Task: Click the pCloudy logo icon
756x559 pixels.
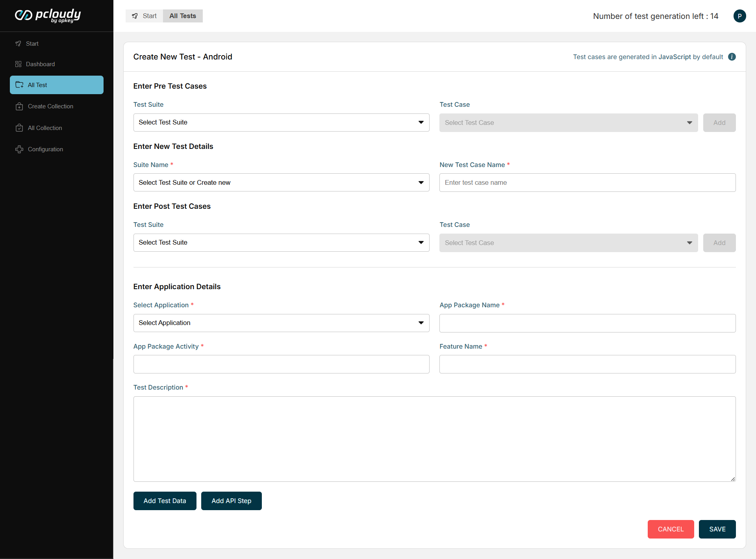Action: click(23, 15)
